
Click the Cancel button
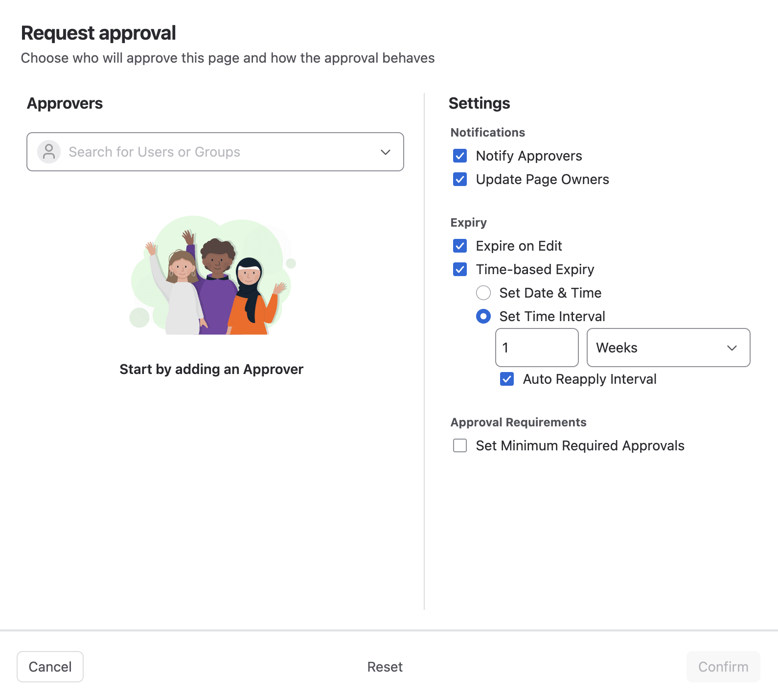[x=50, y=667]
